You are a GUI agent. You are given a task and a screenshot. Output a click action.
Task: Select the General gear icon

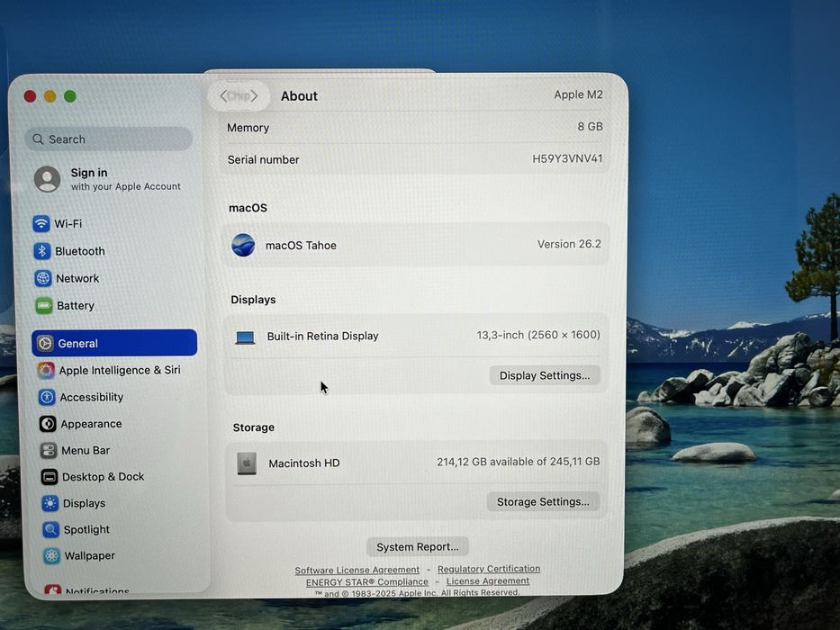click(45, 343)
